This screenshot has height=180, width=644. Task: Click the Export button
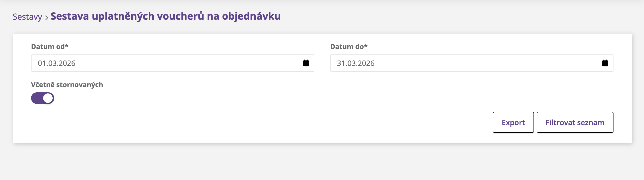pos(513,123)
